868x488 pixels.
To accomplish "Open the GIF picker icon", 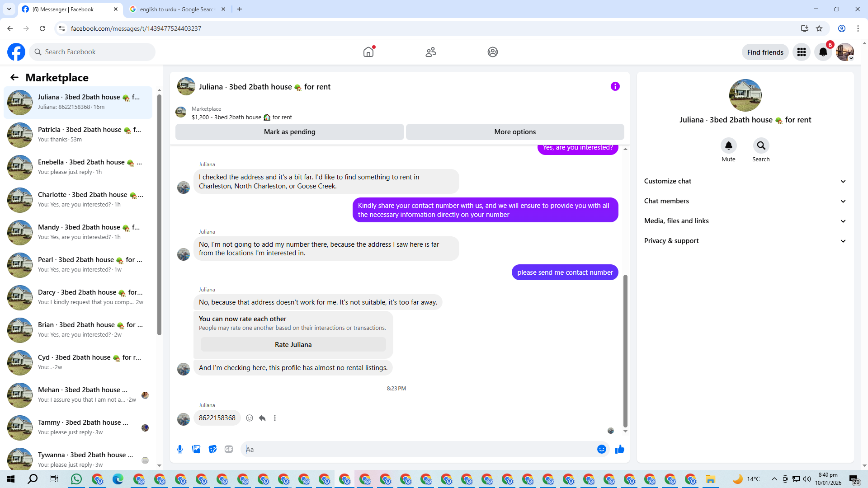I will (229, 449).
